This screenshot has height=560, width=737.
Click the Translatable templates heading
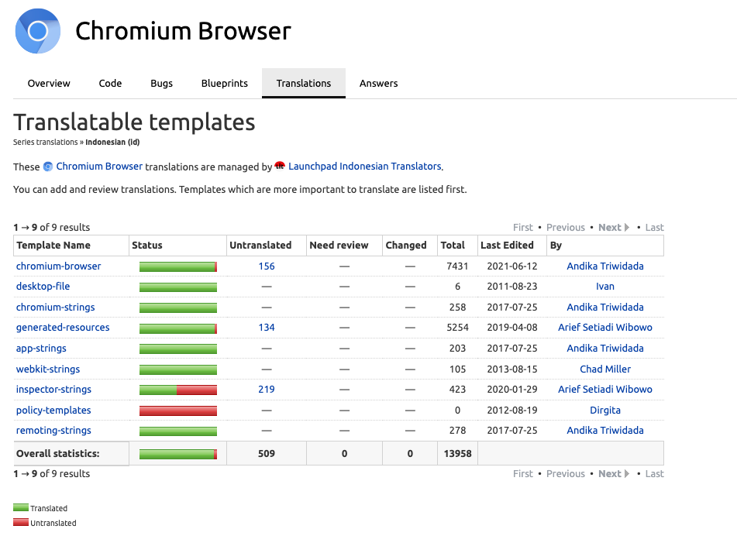pos(134,122)
